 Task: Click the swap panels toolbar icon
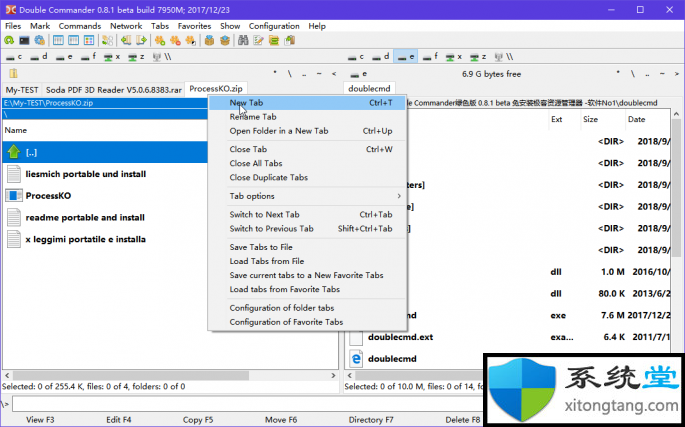click(107, 41)
